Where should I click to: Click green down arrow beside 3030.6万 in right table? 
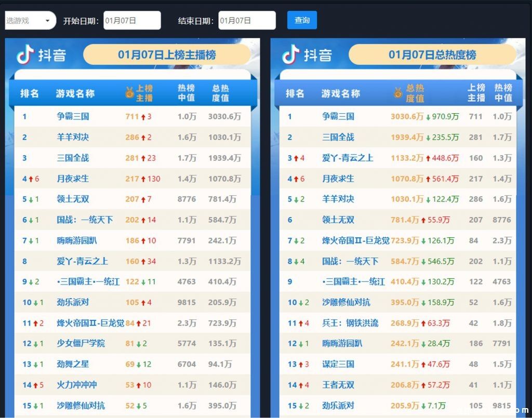point(428,117)
